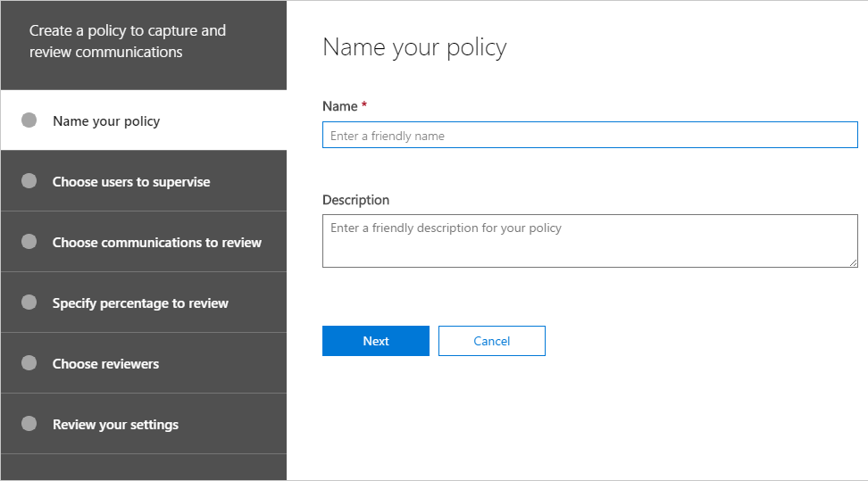Click the Description text area

click(590, 241)
